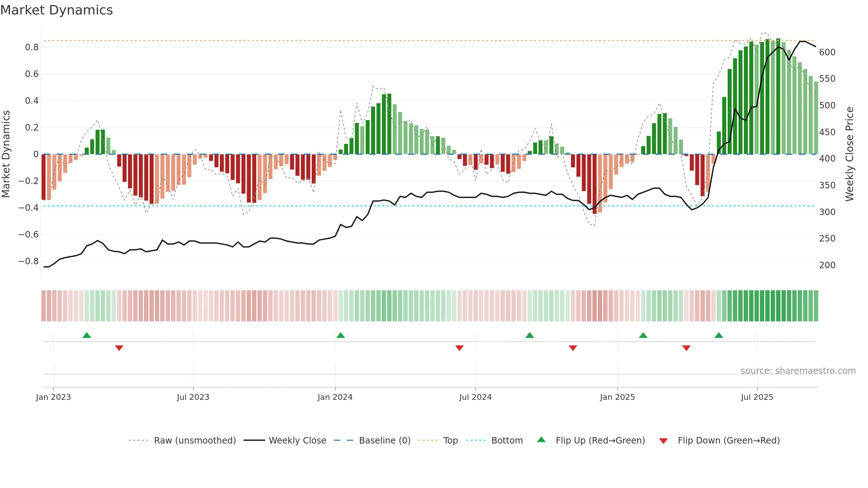Click the Jan 2024 x-axis label
868x488 pixels.
tap(335, 397)
